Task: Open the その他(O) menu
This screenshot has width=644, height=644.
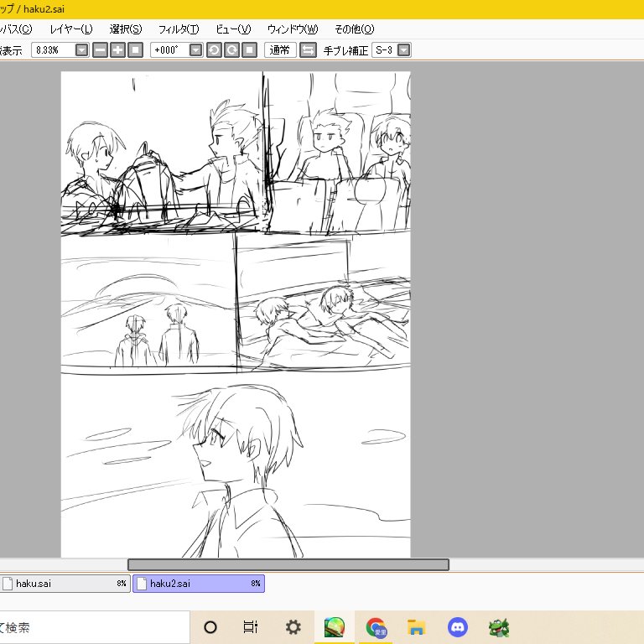Action: click(x=354, y=29)
